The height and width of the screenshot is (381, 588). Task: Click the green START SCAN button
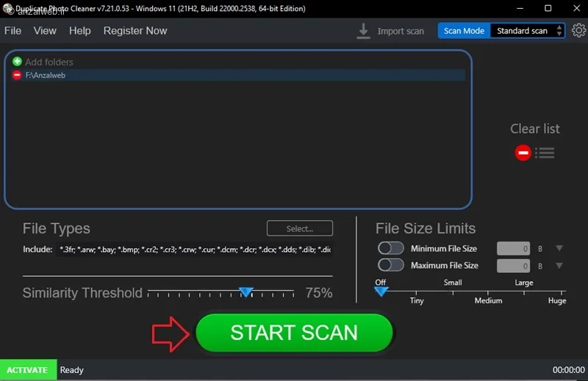[294, 333]
